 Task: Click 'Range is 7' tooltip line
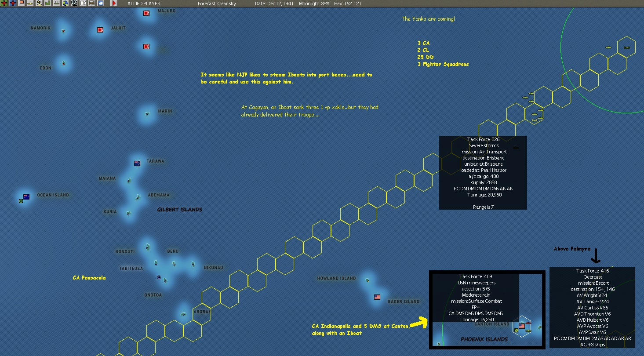pos(483,207)
